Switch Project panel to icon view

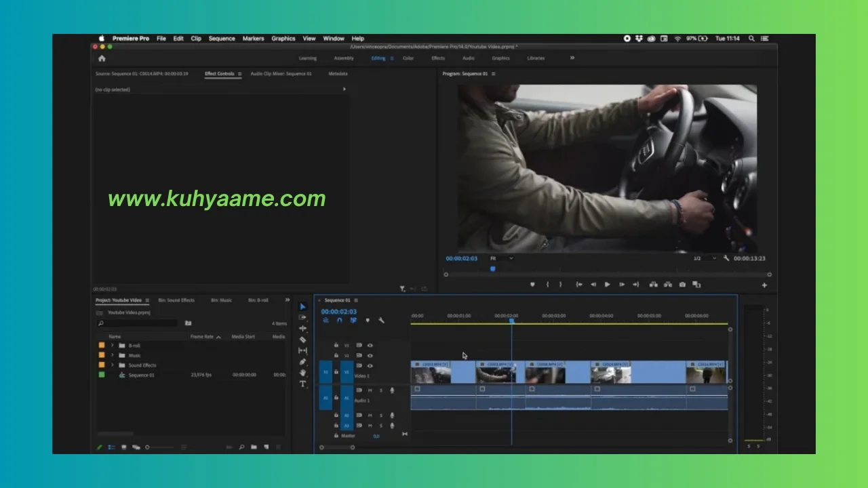pos(124,447)
